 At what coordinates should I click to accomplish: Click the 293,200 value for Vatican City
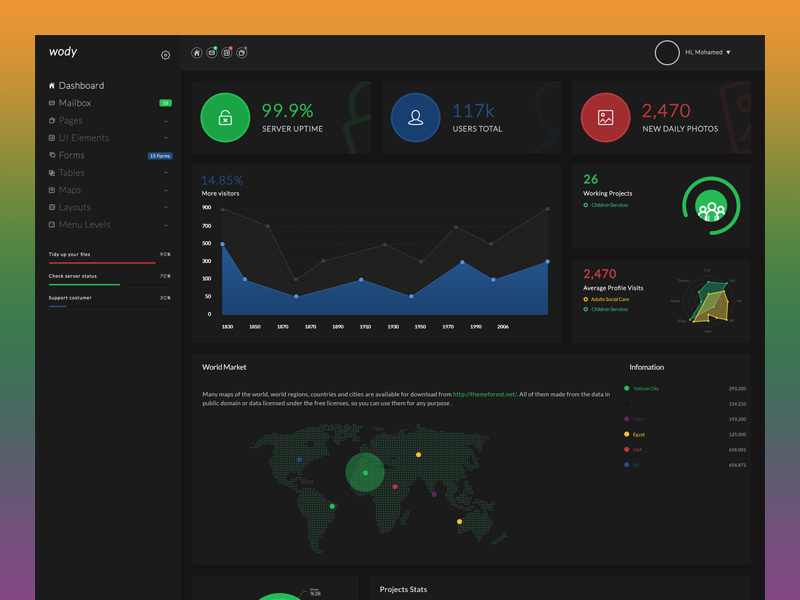[737, 389]
